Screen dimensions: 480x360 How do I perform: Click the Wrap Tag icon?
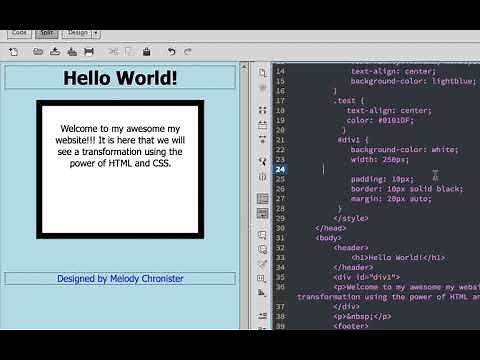(263, 264)
